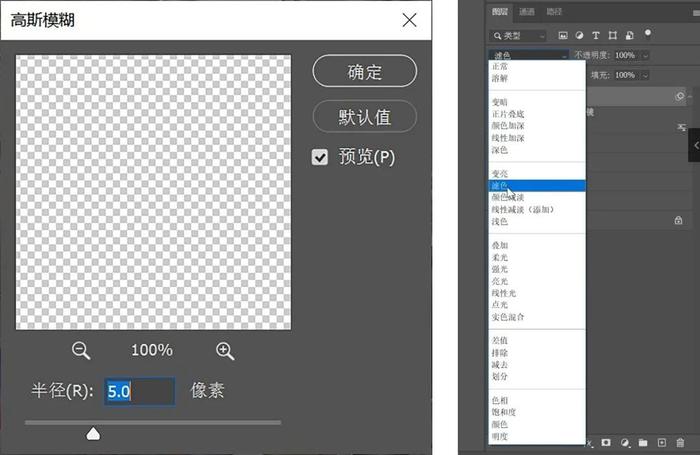Click the 半径(R) radius input field
The height and width of the screenshot is (455, 700).
click(x=140, y=391)
